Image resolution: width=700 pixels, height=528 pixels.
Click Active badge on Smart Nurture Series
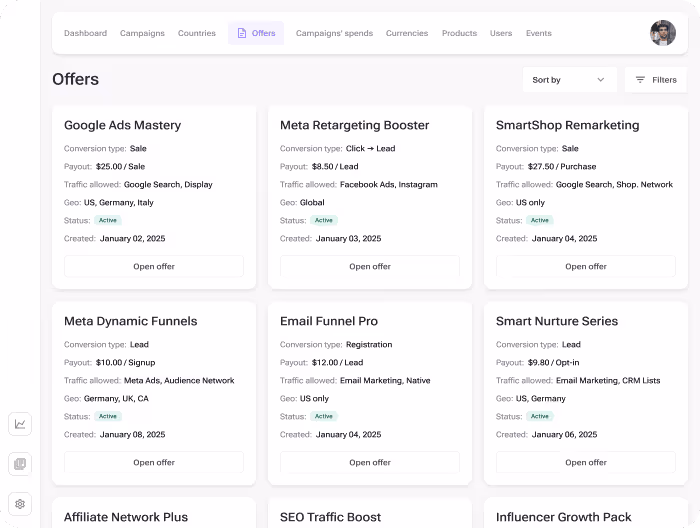coord(540,416)
